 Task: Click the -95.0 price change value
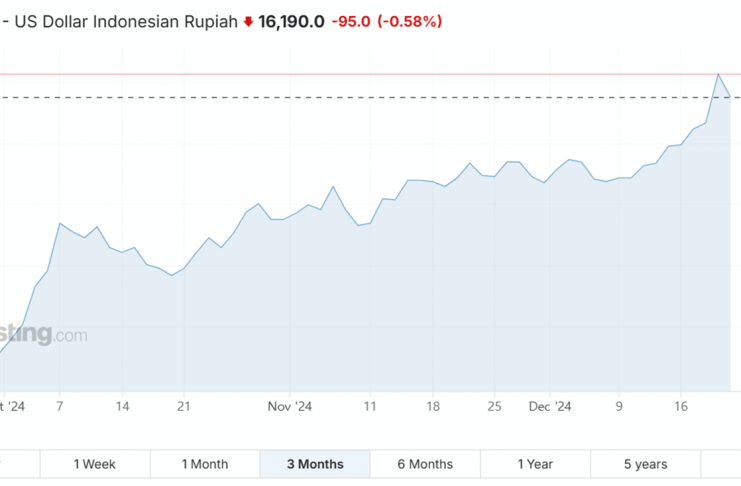(351, 21)
